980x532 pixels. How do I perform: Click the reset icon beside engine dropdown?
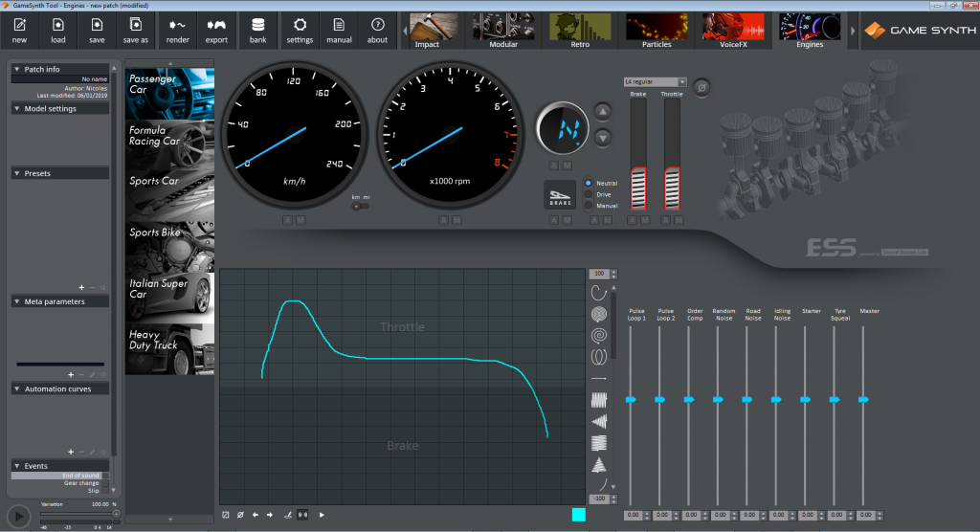pos(702,87)
